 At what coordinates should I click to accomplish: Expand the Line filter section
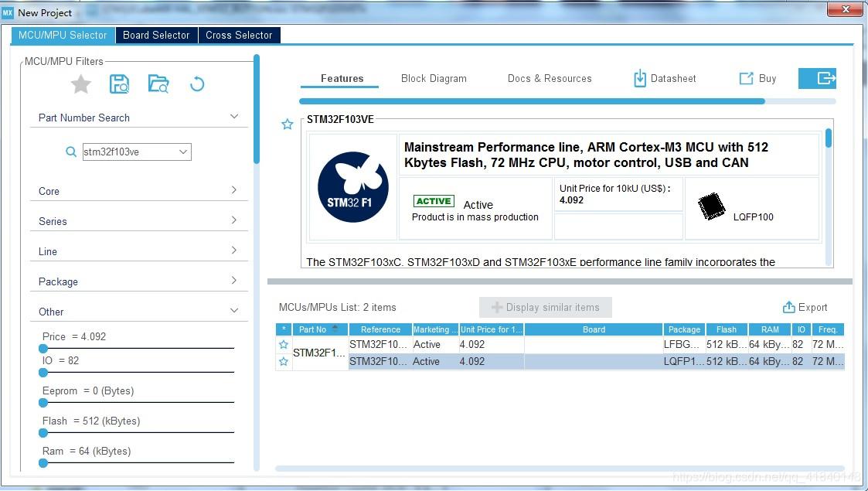pyautogui.click(x=234, y=251)
